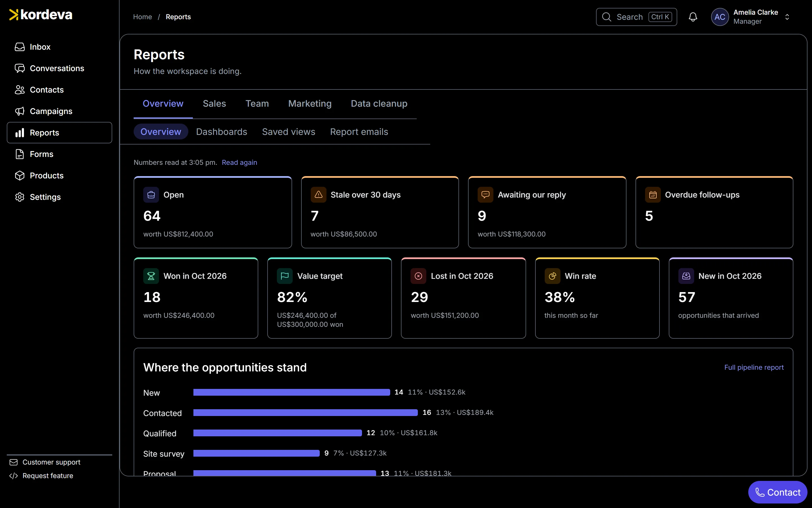Click the Lost in Oct 2026 cross icon
812x508 pixels.
[x=418, y=276]
